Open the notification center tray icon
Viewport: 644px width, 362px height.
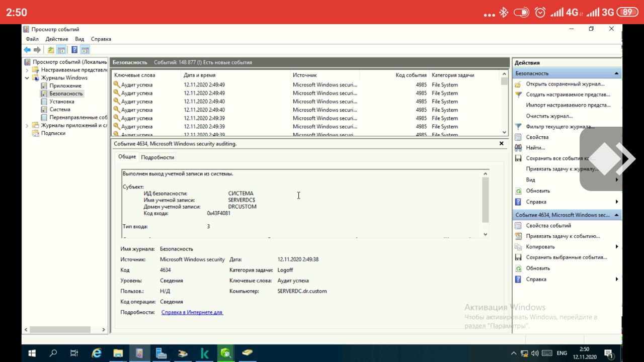click(608, 353)
